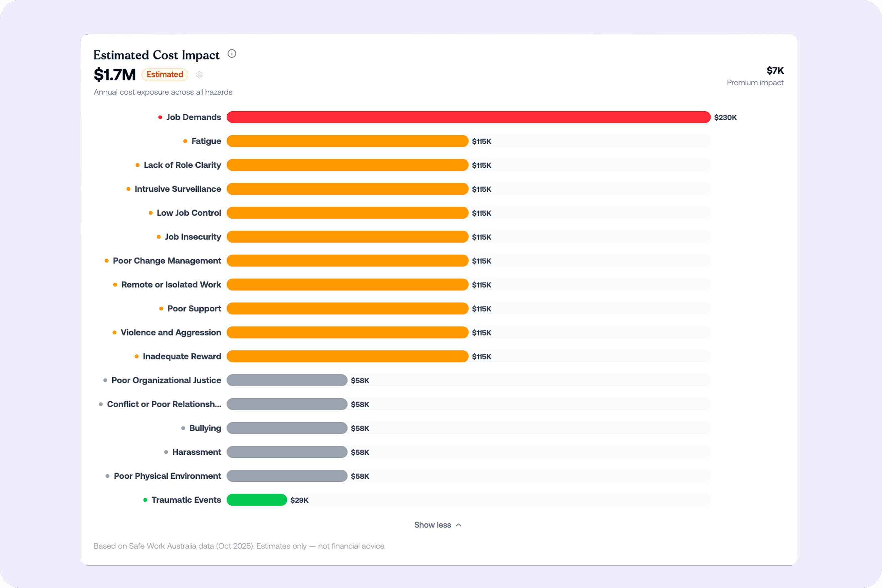The height and width of the screenshot is (588, 882).
Task: Click the $1.7M total figure
Action: coord(115,75)
